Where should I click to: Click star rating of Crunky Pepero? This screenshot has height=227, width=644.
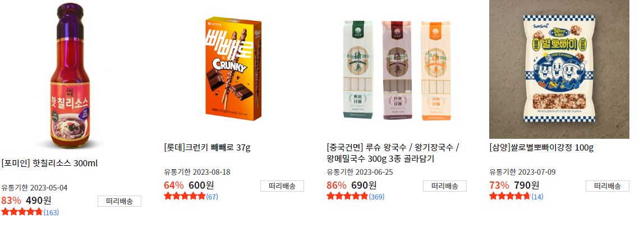coord(185,197)
